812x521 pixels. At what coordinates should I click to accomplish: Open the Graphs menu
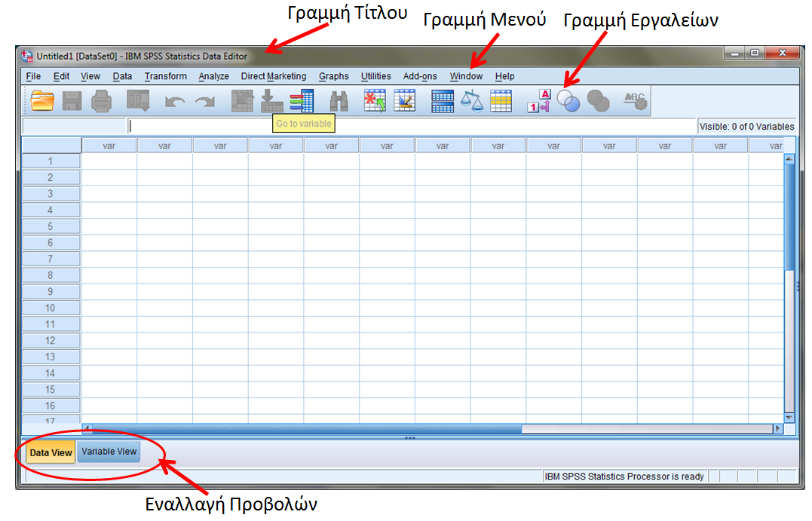[333, 76]
